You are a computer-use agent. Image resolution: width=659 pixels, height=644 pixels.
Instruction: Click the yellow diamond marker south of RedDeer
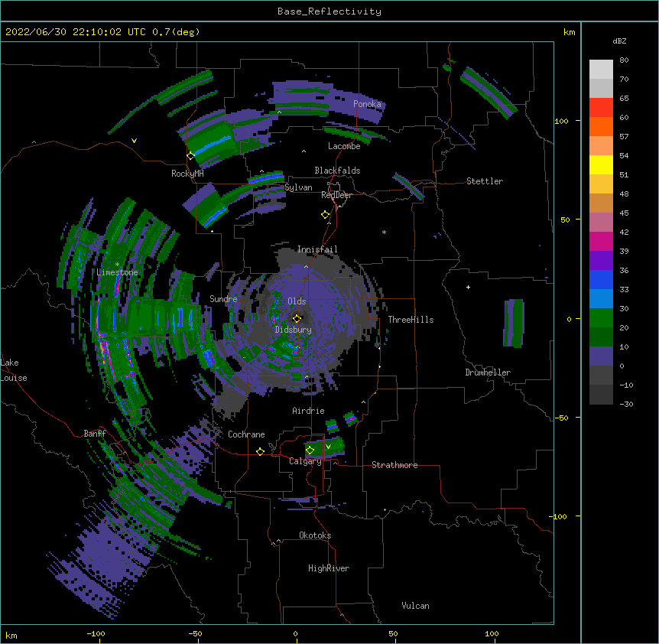point(326,215)
